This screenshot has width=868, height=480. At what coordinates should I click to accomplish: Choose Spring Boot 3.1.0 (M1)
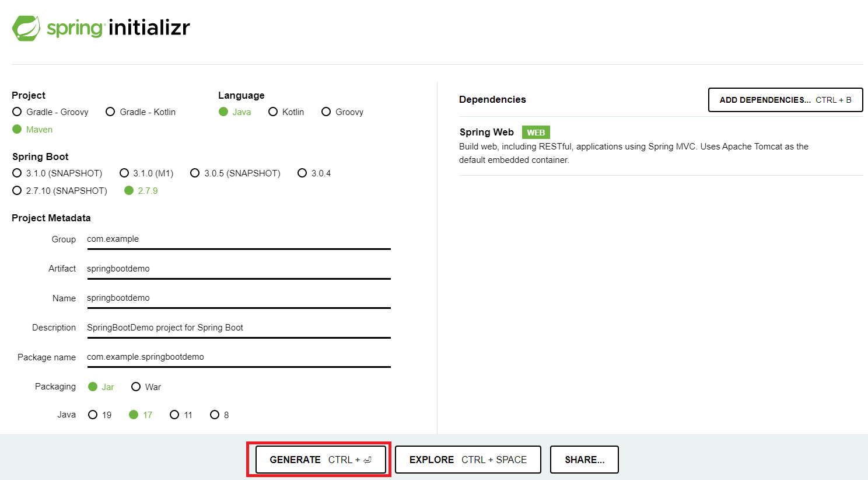146,173
